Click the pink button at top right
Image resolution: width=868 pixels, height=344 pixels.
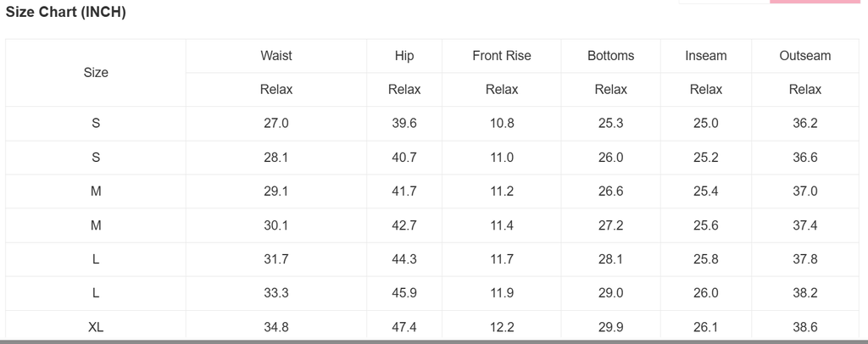coord(815,2)
